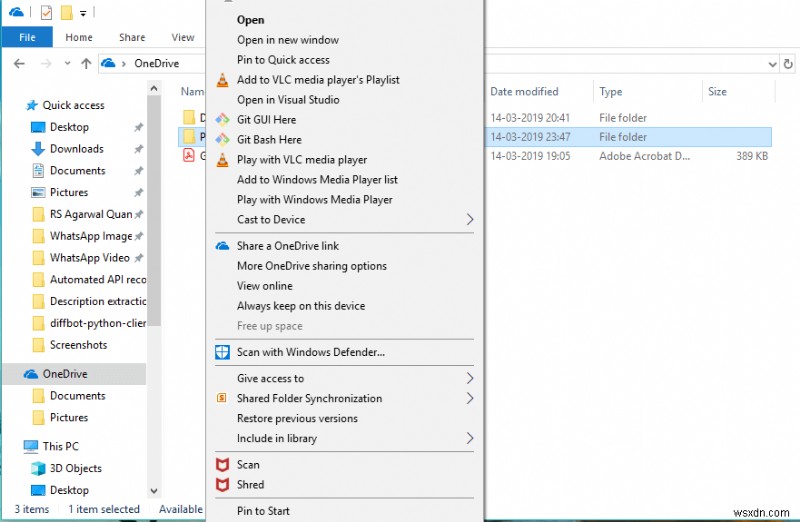Click Scan with Windows Defender

345,352
